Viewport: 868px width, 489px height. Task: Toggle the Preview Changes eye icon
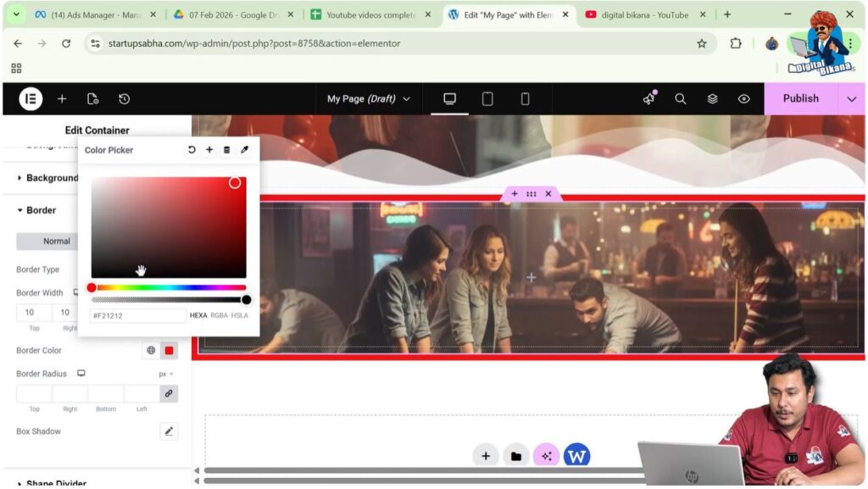743,99
